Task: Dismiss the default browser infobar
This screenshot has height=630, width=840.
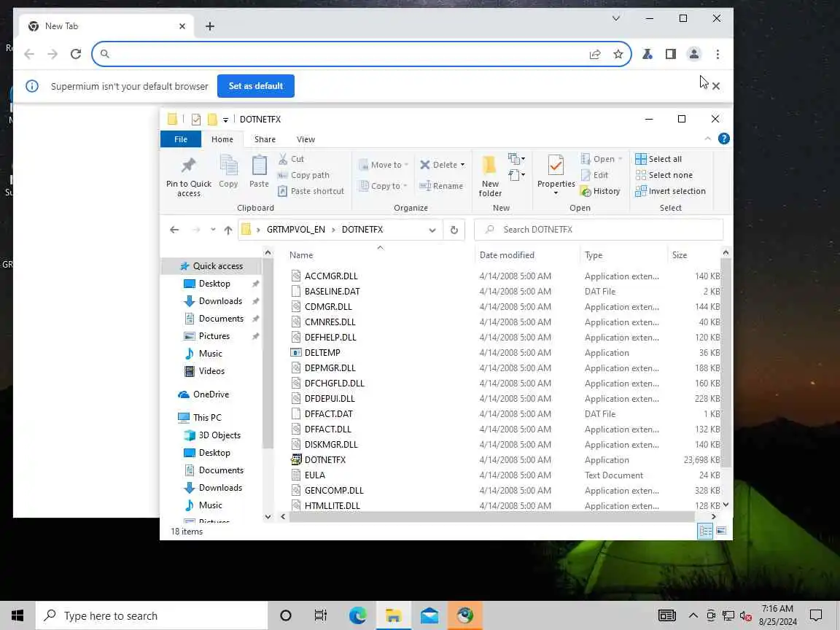Action: pyautogui.click(x=716, y=86)
